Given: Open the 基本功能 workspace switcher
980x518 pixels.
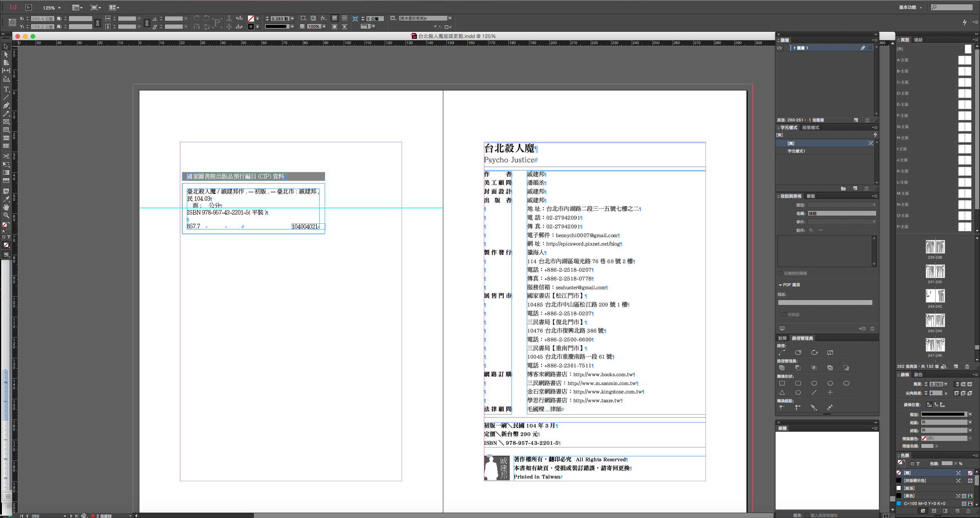Looking at the screenshot, I should [910, 7].
